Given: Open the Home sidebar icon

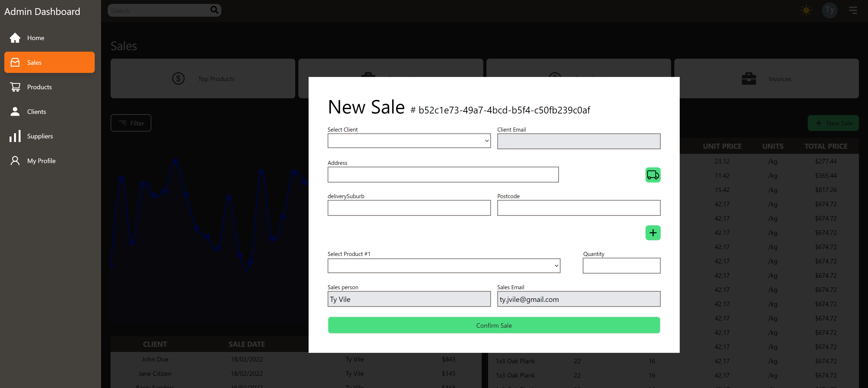Looking at the screenshot, I should (x=15, y=38).
